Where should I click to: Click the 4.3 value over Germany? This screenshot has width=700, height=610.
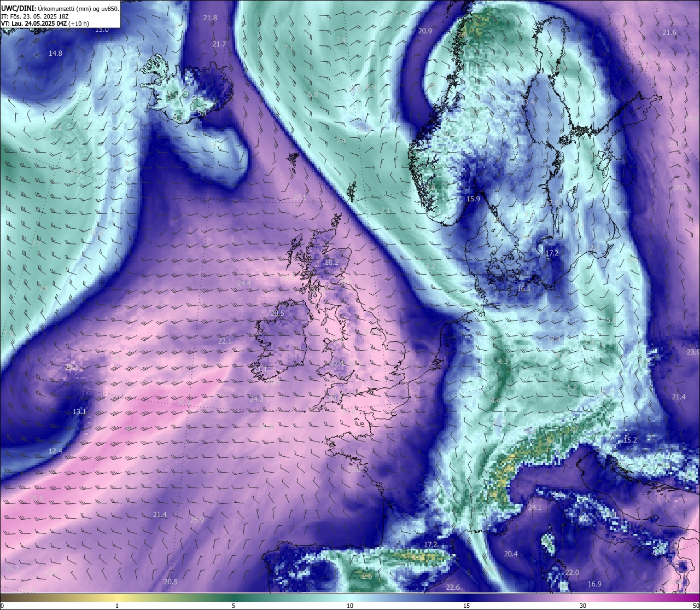click(503, 362)
